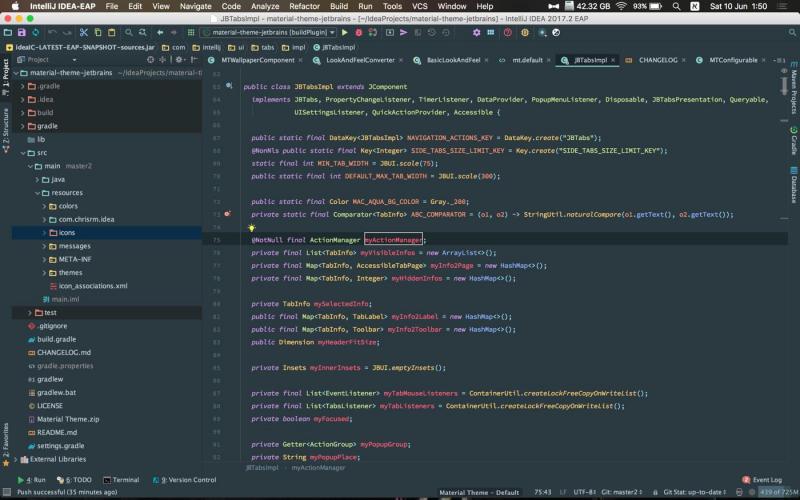
Task: Click the purple settings gear toolbar icon
Action: [x=476, y=32]
